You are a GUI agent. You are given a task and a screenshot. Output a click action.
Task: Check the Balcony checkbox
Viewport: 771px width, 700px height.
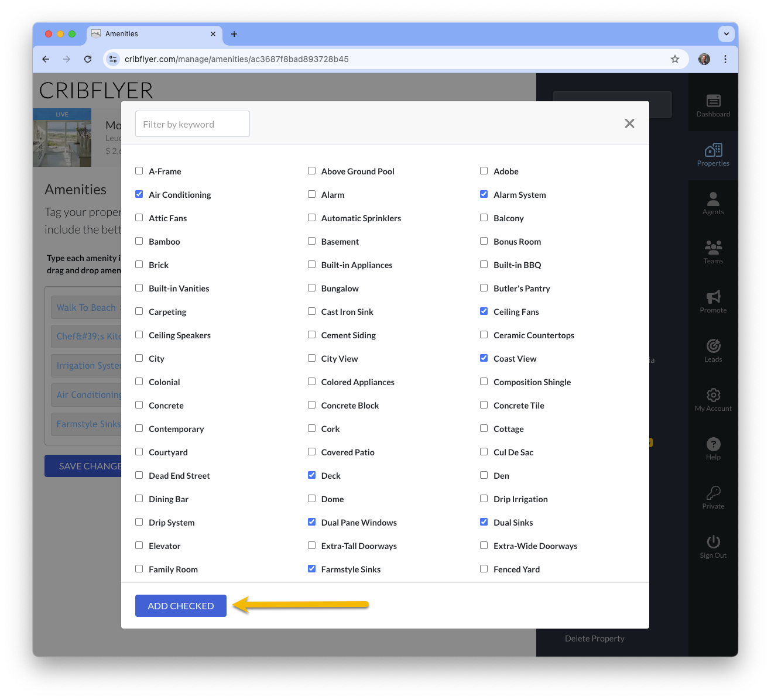[x=484, y=218]
